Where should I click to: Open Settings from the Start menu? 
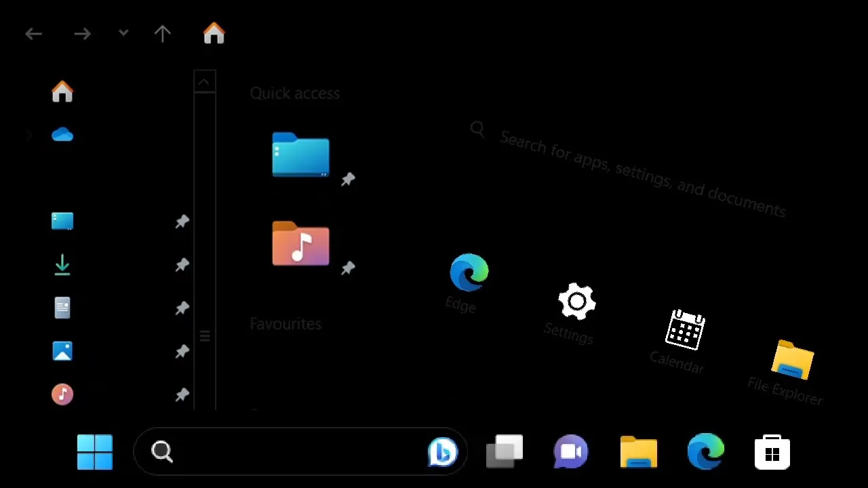click(x=577, y=302)
